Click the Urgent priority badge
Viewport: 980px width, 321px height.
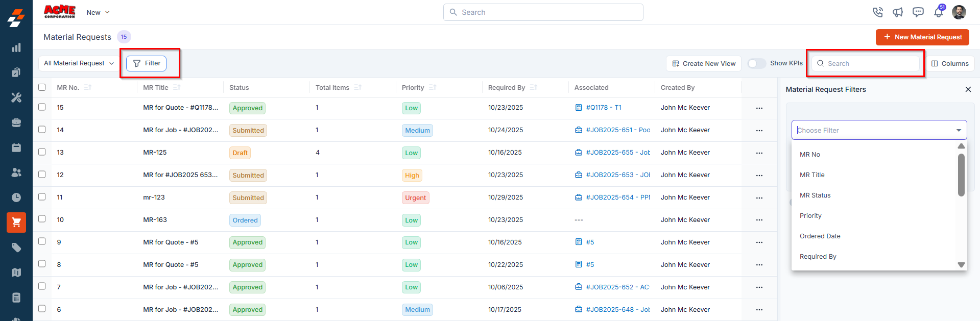pos(416,197)
